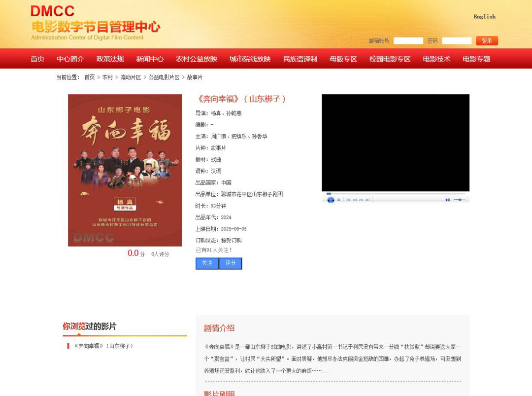Skip to previous track in player
Screen dimensions: 532x396
tap(348, 200)
